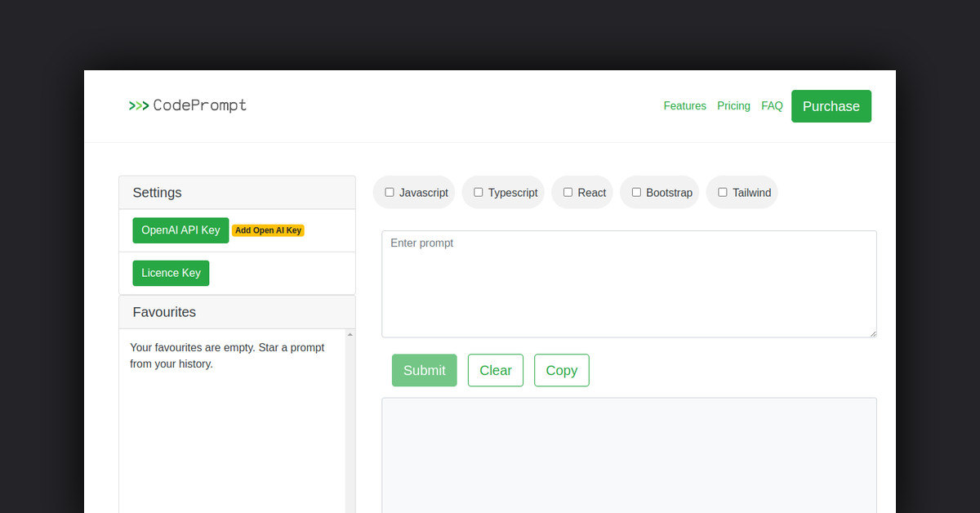Image resolution: width=980 pixels, height=513 pixels.
Task: Toggle the Bootstrap checkbox
Action: click(636, 192)
